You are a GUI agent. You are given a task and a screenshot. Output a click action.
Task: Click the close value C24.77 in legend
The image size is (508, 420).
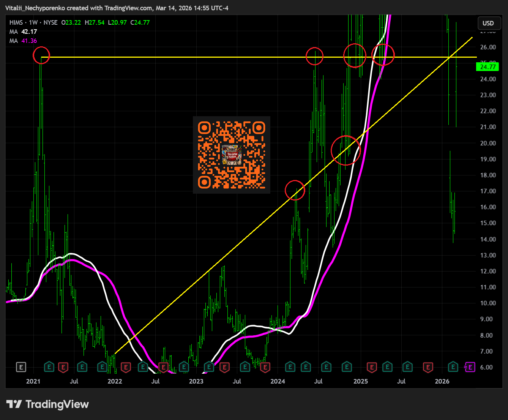tap(140, 22)
